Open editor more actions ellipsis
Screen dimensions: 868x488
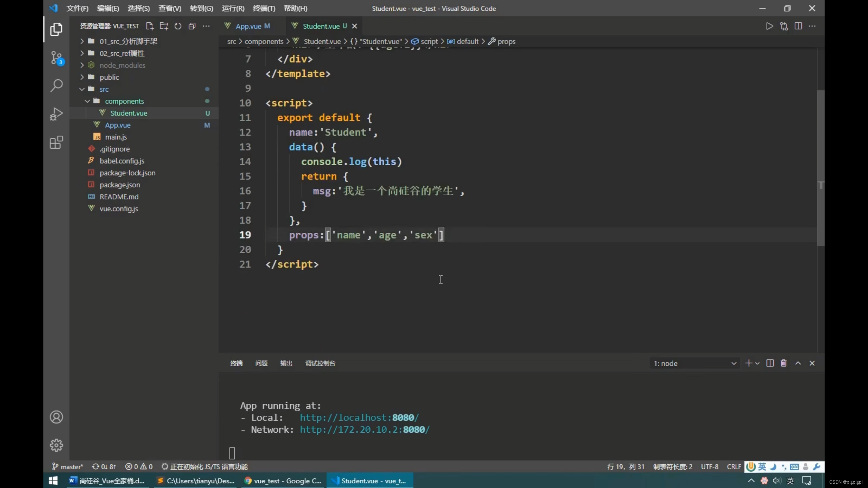pos(812,26)
